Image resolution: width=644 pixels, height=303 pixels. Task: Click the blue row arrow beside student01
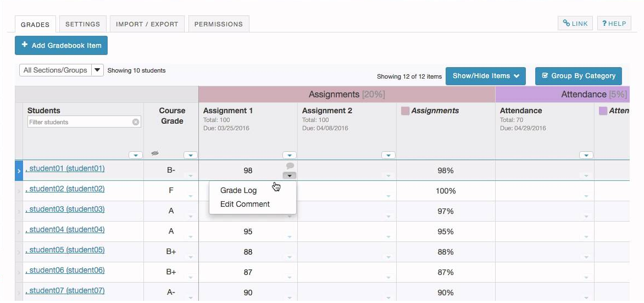[x=19, y=171]
